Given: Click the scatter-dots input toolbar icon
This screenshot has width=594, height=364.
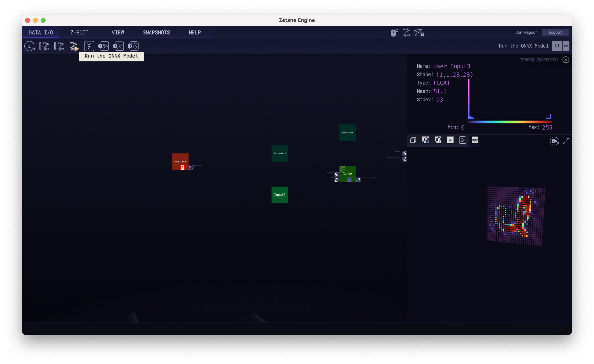Looking at the screenshot, I should click(x=133, y=46).
